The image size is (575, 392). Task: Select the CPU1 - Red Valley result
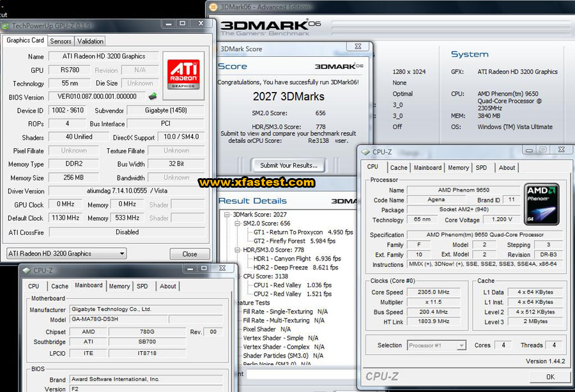(292, 285)
